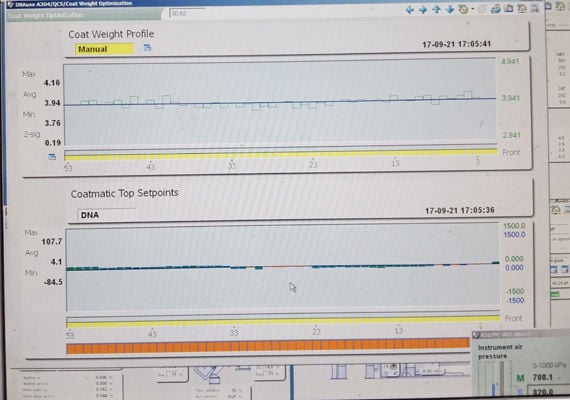Click small icon below 2-sig value
This screenshot has width=570, height=400.
point(52,157)
